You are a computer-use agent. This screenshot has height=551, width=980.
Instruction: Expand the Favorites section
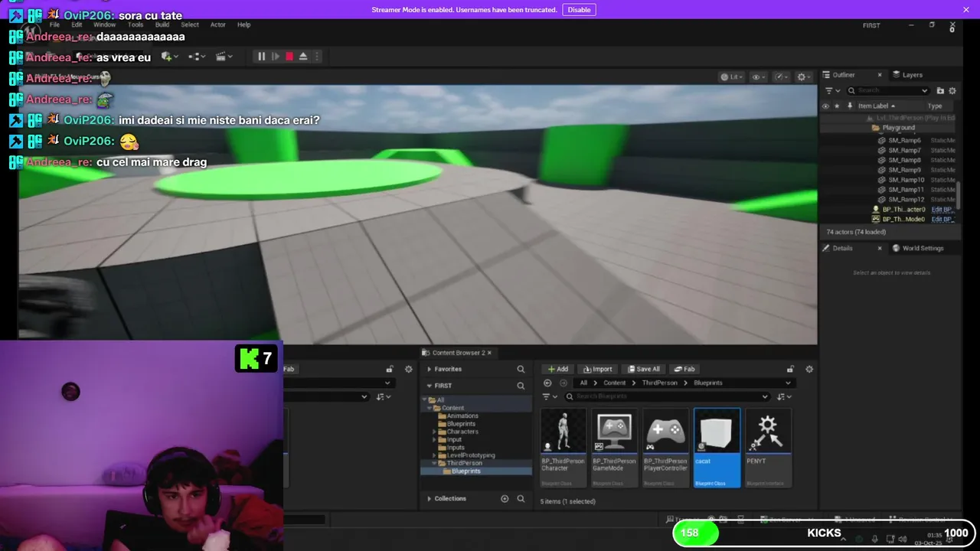pyautogui.click(x=430, y=369)
